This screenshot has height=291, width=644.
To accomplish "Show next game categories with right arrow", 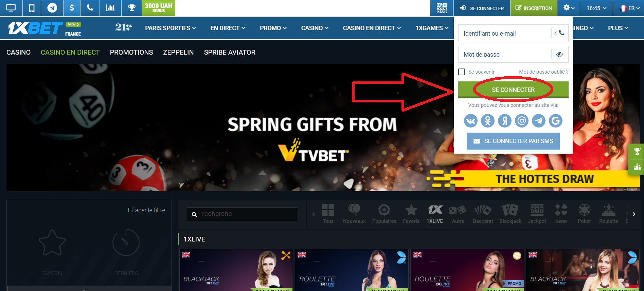I will [x=634, y=214].
